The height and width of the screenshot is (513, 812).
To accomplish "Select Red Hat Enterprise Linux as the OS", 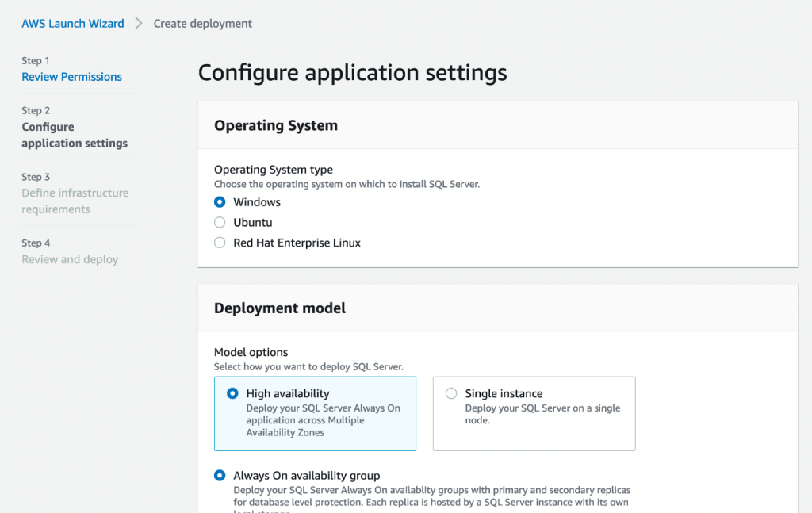I will coord(219,243).
